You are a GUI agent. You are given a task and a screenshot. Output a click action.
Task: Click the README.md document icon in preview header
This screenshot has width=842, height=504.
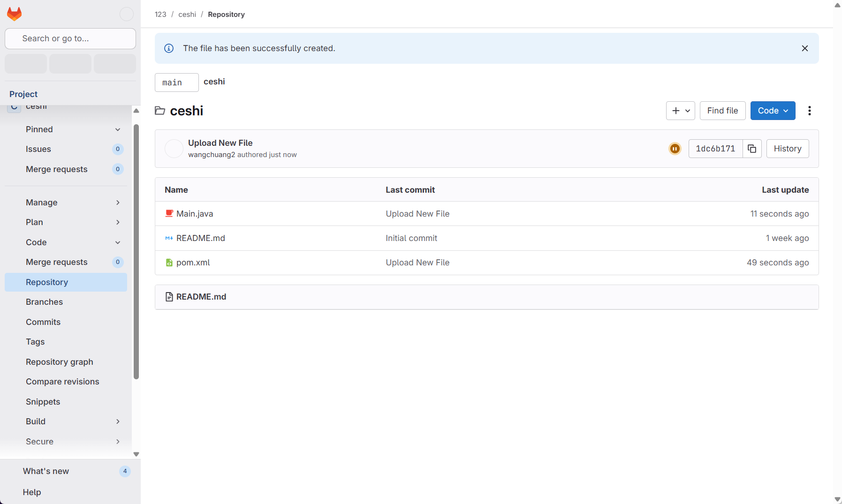(x=169, y=297)
